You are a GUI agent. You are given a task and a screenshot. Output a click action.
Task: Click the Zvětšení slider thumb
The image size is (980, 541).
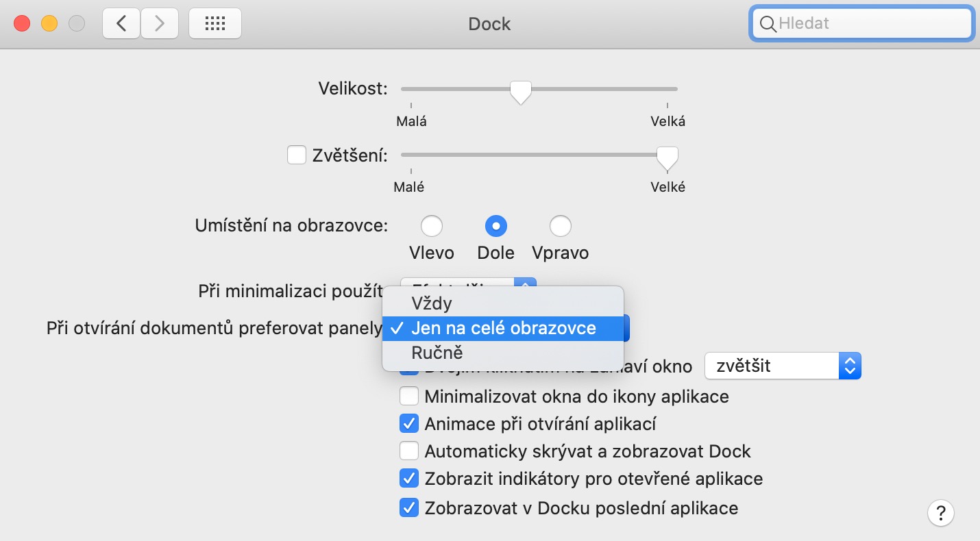667,158
